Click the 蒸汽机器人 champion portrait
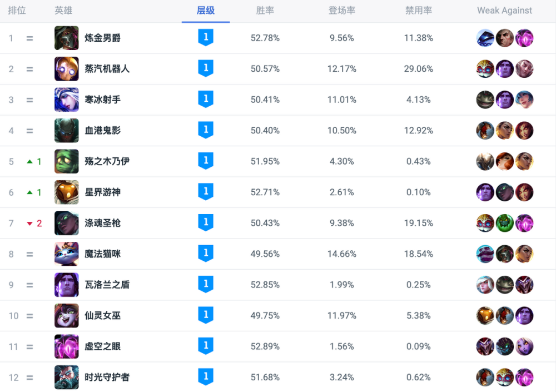 [x=67, y=69]
